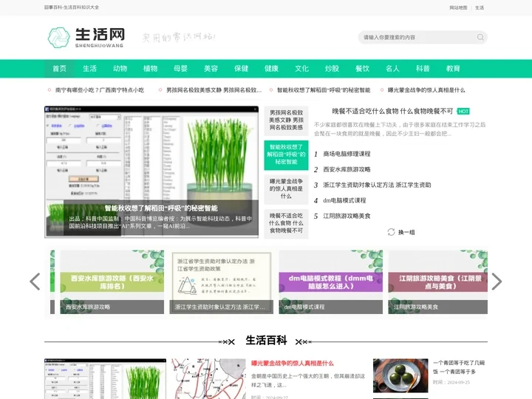This screenshot has width=532, height=399.
Task: Click the refresh icon next to 换一组
Action: (x=391, y=232)
